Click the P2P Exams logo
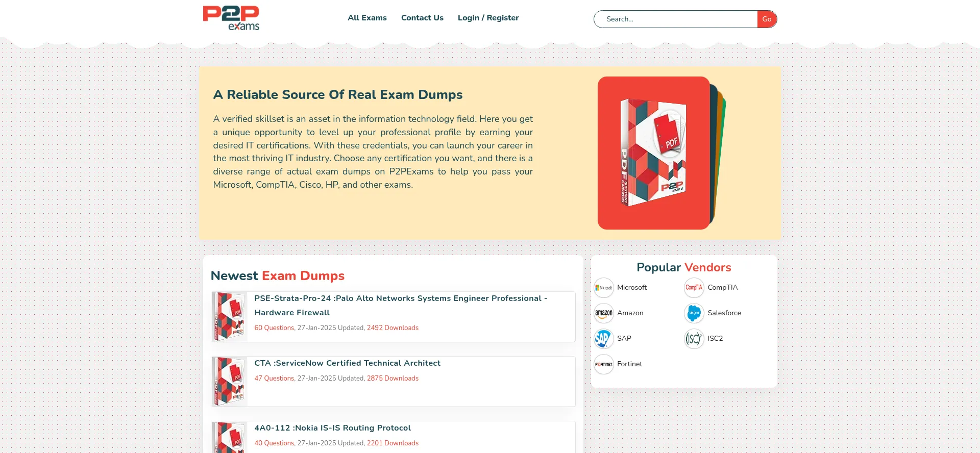Screen dimensions: 980x453 point(231,18)
